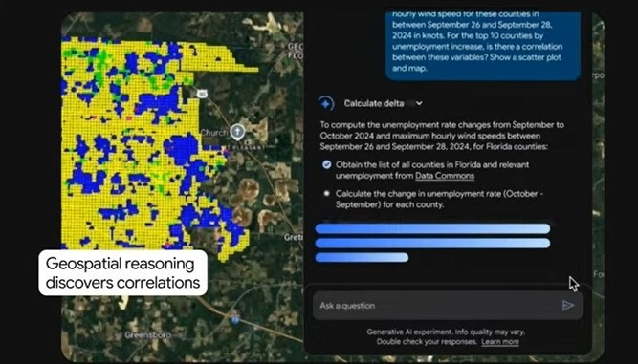This screenshot has height=364, width=638.
Task: Click the interstate shield near Greensboro
Action: click(234, 319)
